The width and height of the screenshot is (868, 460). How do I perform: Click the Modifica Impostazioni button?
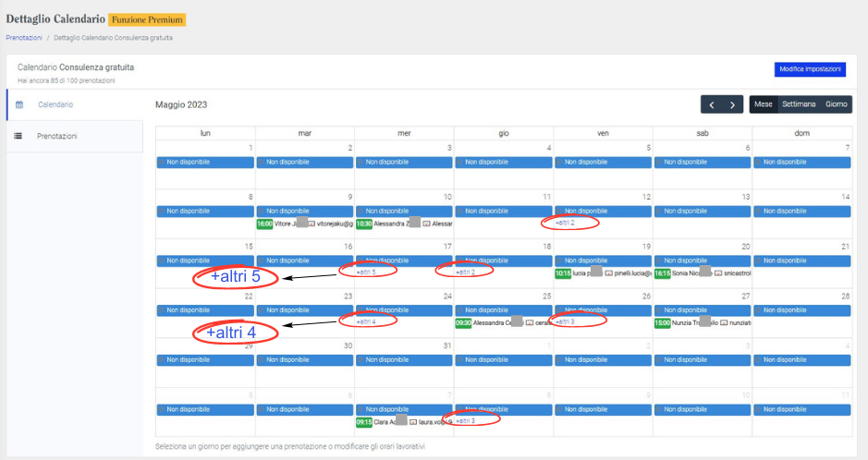pos(810,69)
